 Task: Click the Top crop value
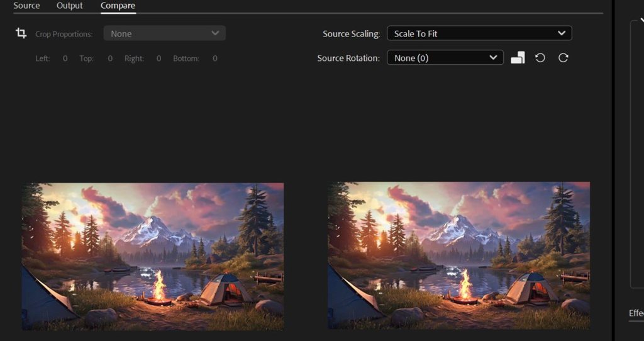(x=110, y=59)
